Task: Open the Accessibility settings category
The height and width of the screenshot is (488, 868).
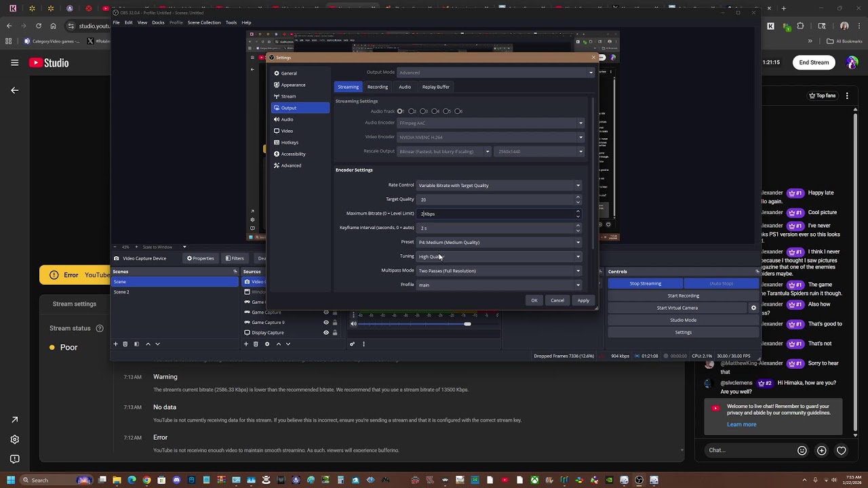Action: point(300,154)
